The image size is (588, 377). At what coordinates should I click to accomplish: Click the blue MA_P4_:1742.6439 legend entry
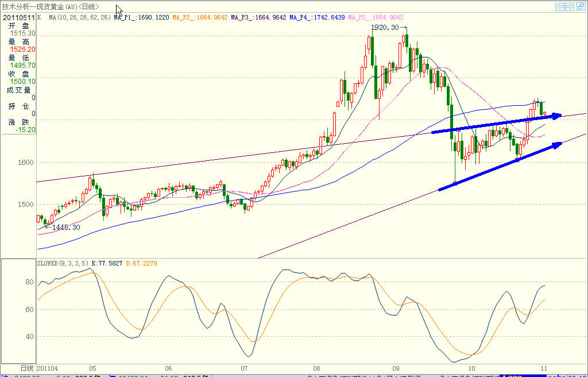[x=317, y=17]
